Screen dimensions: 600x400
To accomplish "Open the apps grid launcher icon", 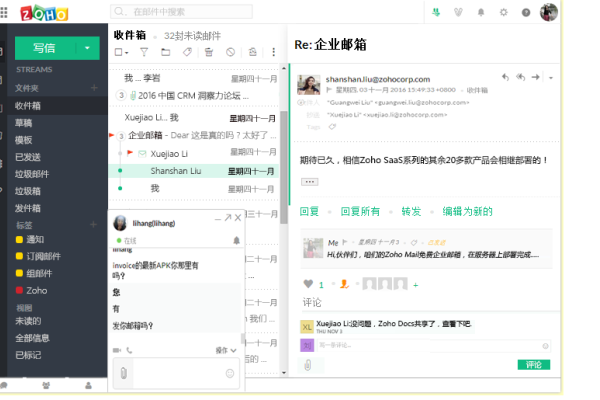I will tap(3, 13).
